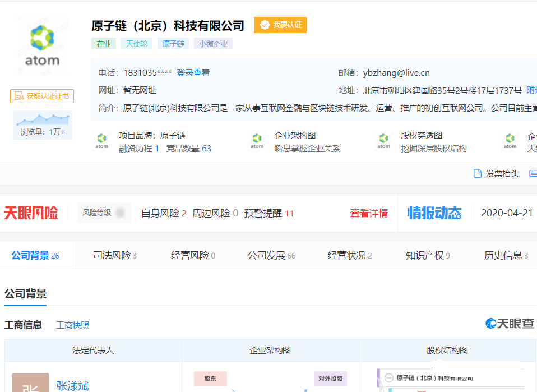Click the 浏览量 trend chart
Screen dimensions: 537x392
(43, 119)
